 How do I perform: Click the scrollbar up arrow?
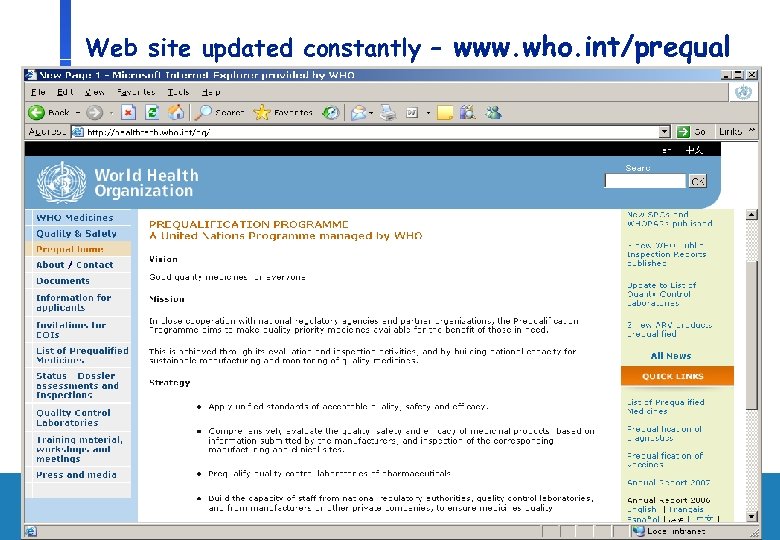[752, 215]
